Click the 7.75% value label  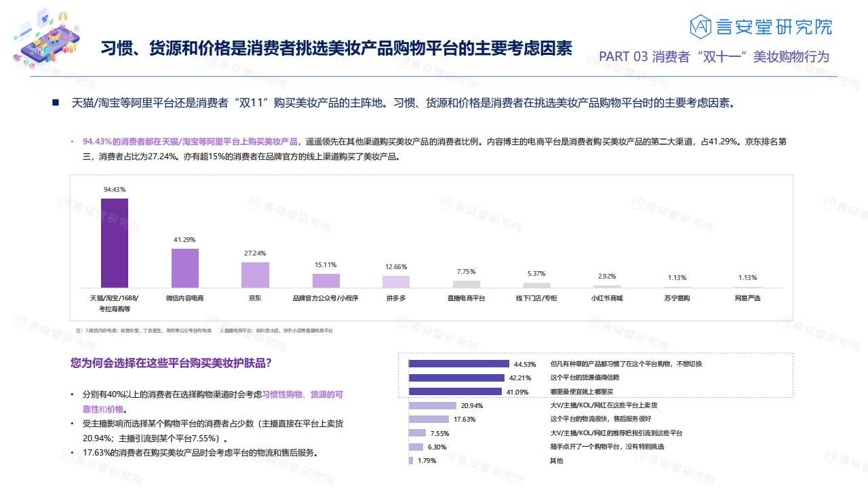[467, 272]
